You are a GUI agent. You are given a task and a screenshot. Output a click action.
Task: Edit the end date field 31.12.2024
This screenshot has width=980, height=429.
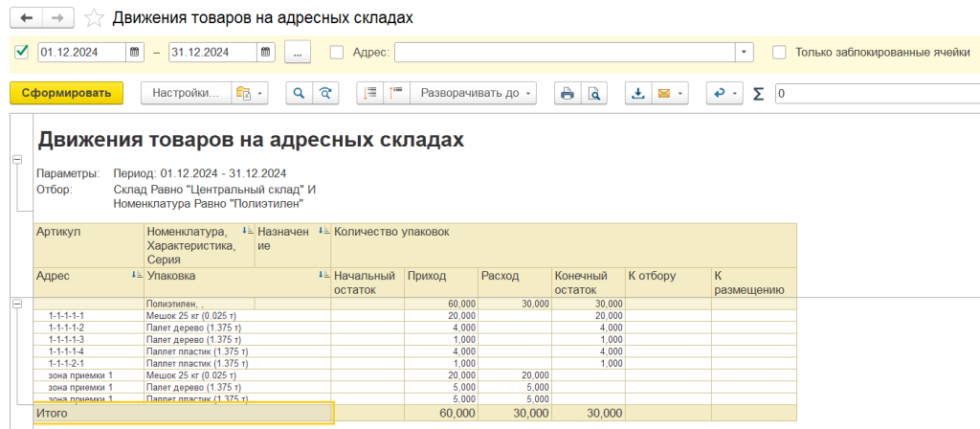pyautogui.click(x=213, y=53)
